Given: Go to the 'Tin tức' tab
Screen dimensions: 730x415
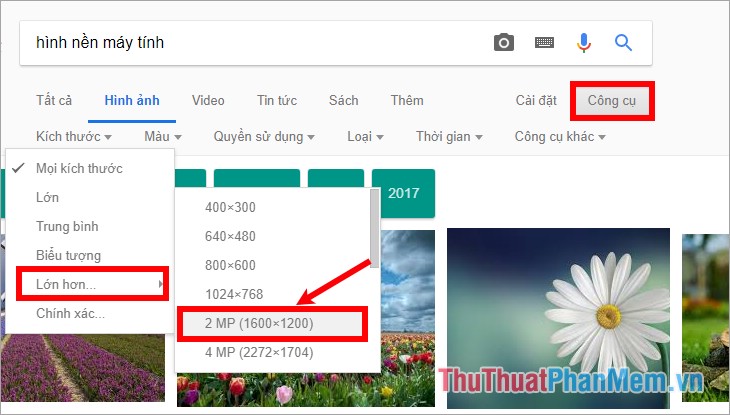Looking at the screenshot, I should tap(277, 100).
